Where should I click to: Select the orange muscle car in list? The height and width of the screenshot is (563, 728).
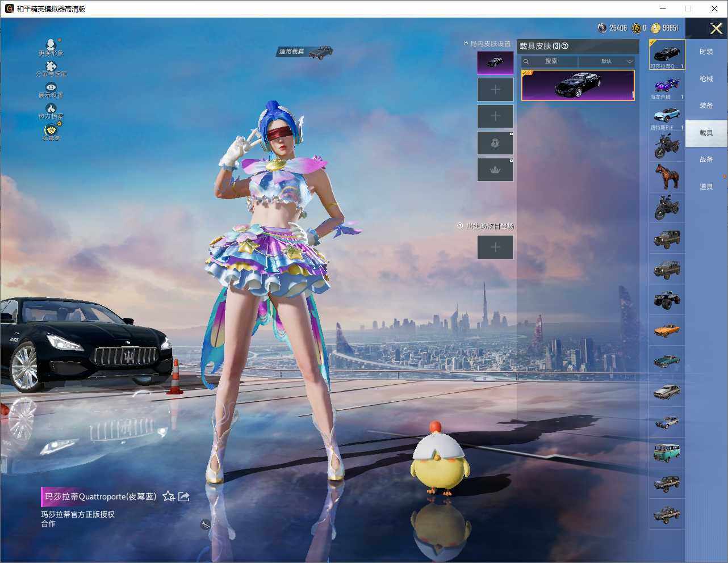(667, 330)
